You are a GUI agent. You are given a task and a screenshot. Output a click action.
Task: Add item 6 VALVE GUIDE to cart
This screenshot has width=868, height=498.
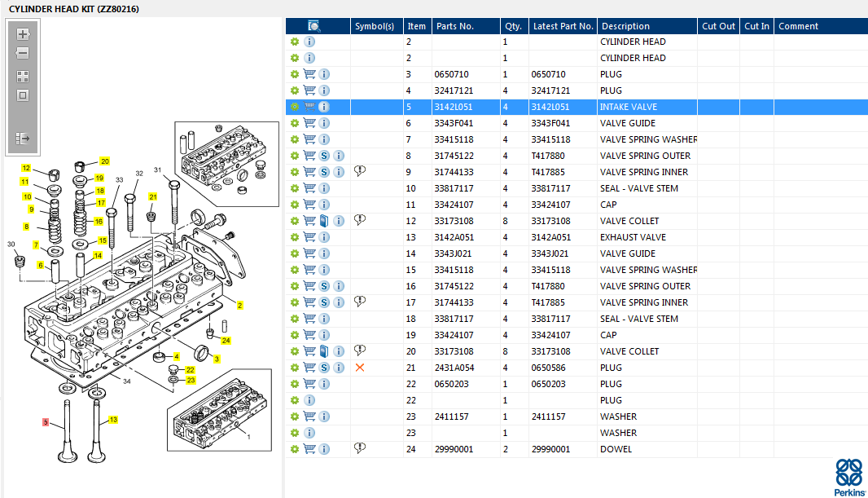(309, 123)
